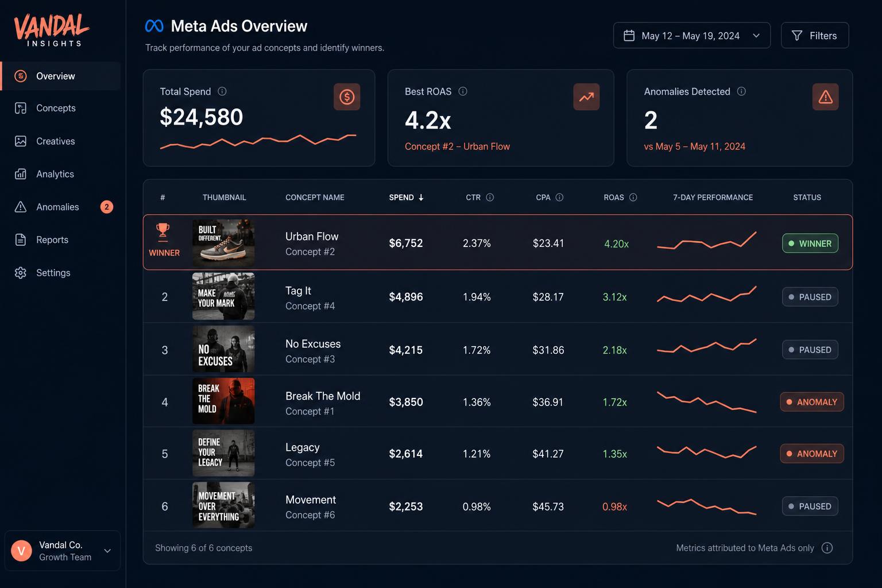Image resolution: width=882 pixels, height=588 pixels.
Task: Click the Meta logo beside page title
Action: click(154, 26)
